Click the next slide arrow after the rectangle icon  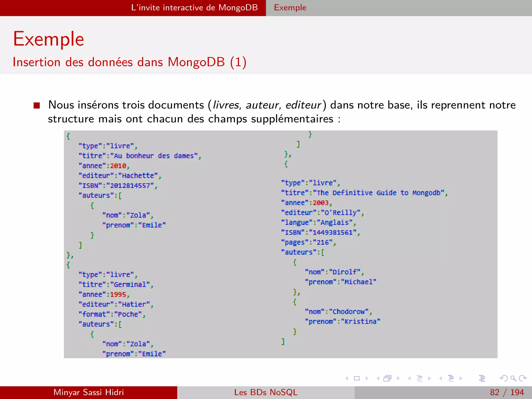[x=367, y=378]
